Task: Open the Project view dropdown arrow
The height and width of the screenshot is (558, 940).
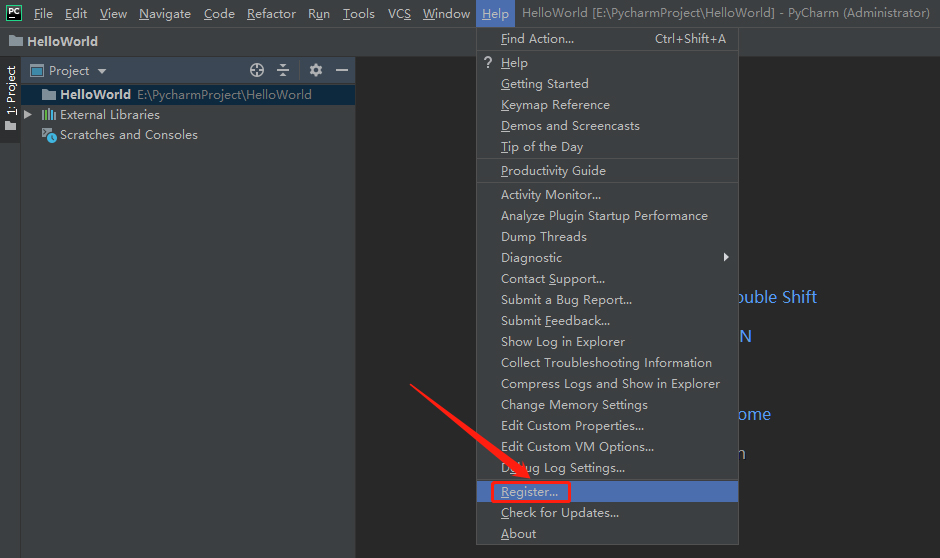Action: pyautogui.click(x=102, y=71)
